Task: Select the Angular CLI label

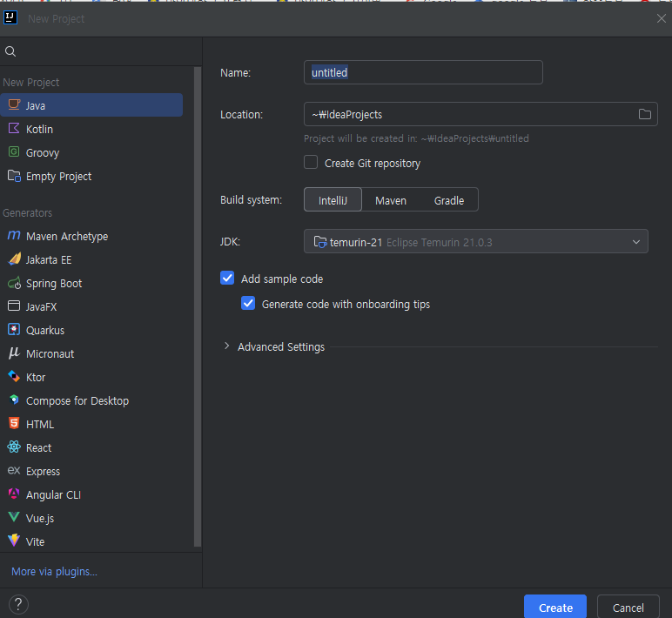Action: click(x=54, y=494)
